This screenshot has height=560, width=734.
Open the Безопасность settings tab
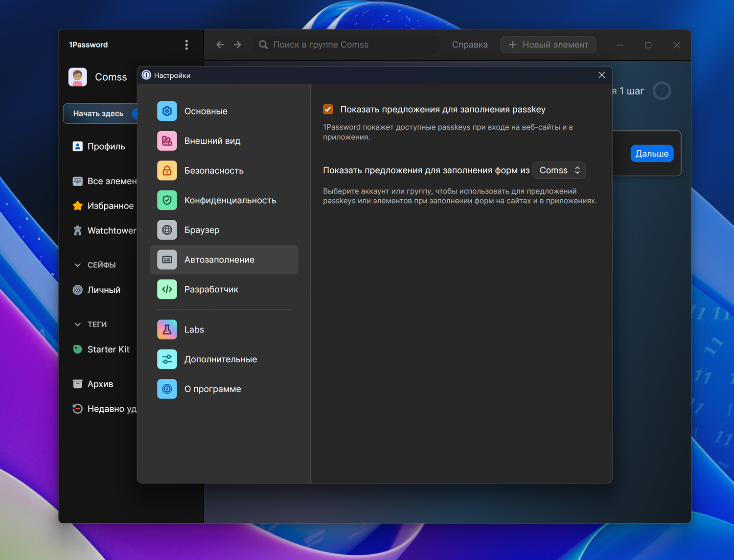click(x=224, y=170)
